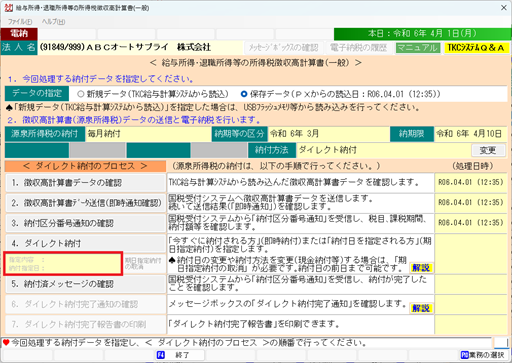Viewport: 512px width, 363px height.
Task: Open step 1 徴収高計算書データの確認
Action: tap(86, 183)
